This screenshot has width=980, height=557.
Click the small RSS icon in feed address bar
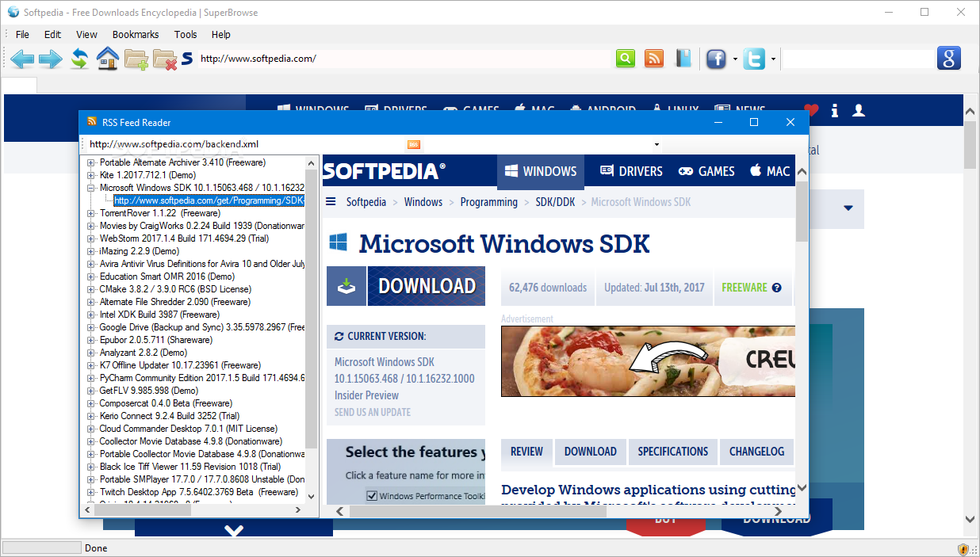pyautogui.click(x=413, y=144)
